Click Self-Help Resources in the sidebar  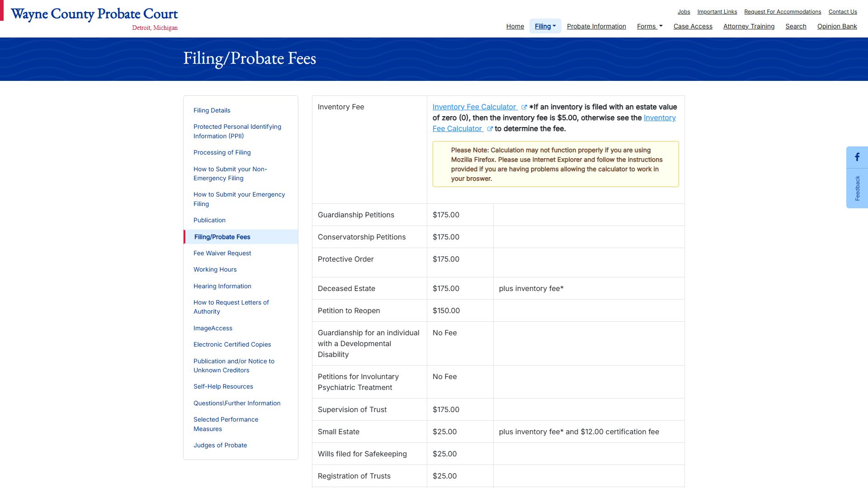pos(223,386)
